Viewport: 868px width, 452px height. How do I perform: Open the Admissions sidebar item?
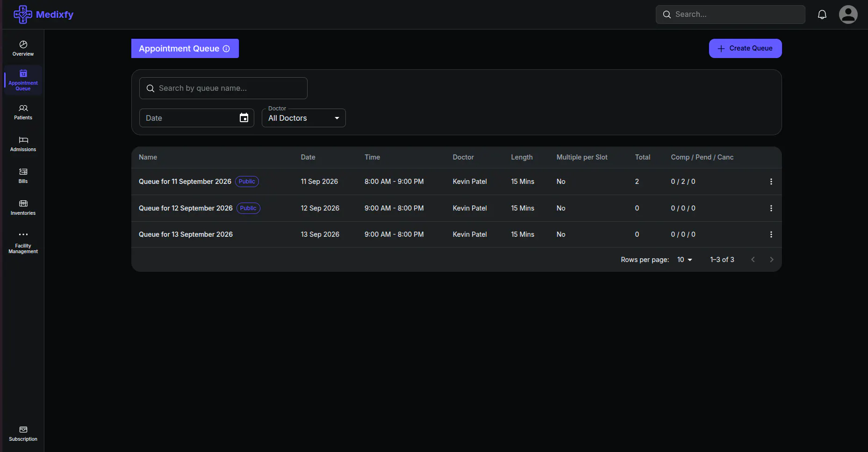point(23,144)
